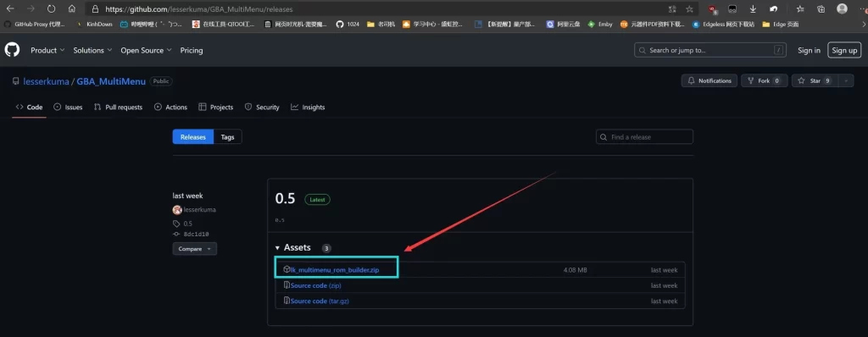Click the Sign up button
The width and height of the screenshot is (868, 337).
pos(844,50)
